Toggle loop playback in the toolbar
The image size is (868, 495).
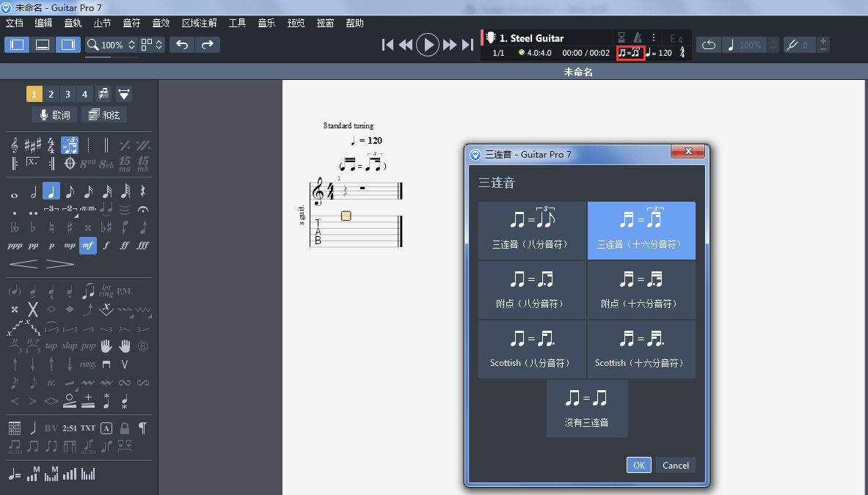coord(710,45)
